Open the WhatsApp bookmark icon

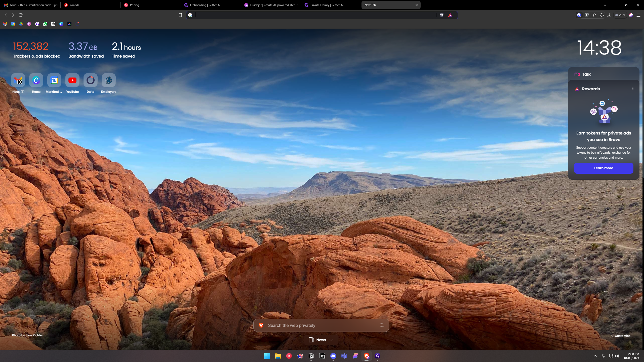pyautogui.click(x=45, y=24)
